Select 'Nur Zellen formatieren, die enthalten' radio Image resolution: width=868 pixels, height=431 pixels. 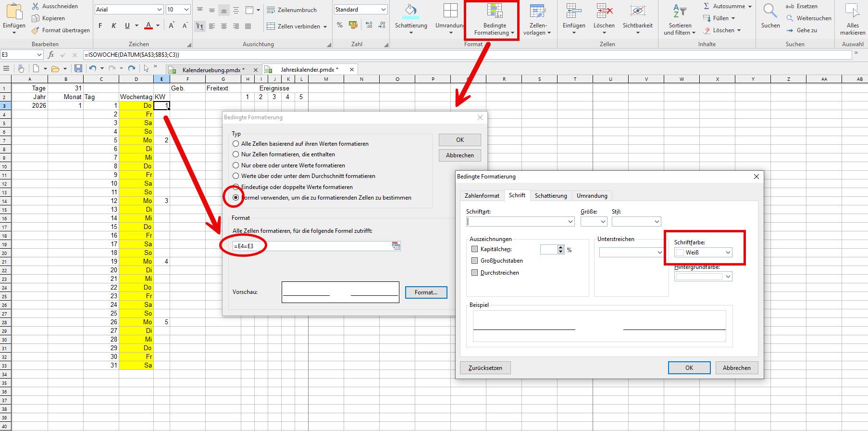click(x=236, y=154)
